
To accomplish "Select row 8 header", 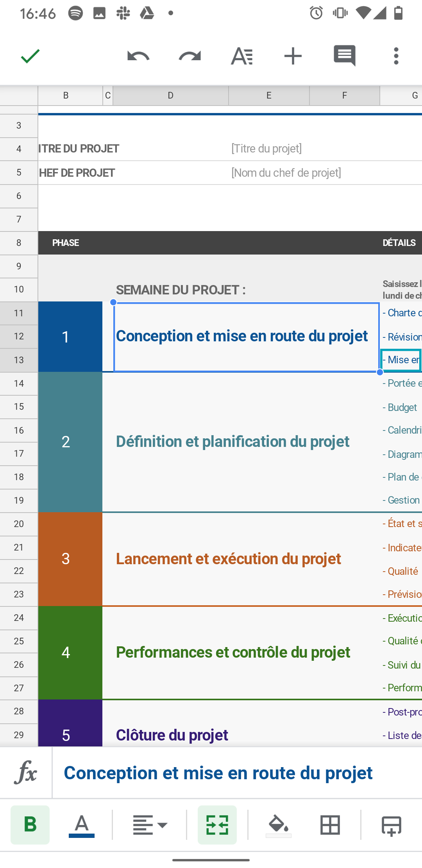I will click(19, 243).
